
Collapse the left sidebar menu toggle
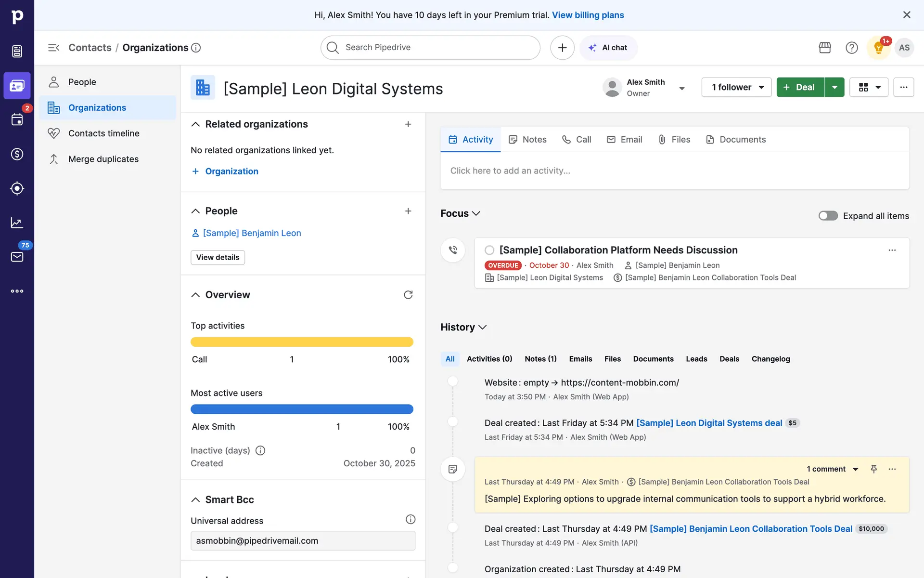pos(53,48)
